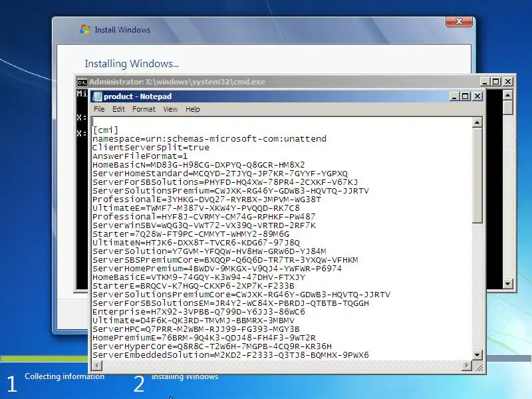This screenshot has height=399, width=532.
Task: Click the UltimateN=HTJK6 key line
Action: point(196,243)
